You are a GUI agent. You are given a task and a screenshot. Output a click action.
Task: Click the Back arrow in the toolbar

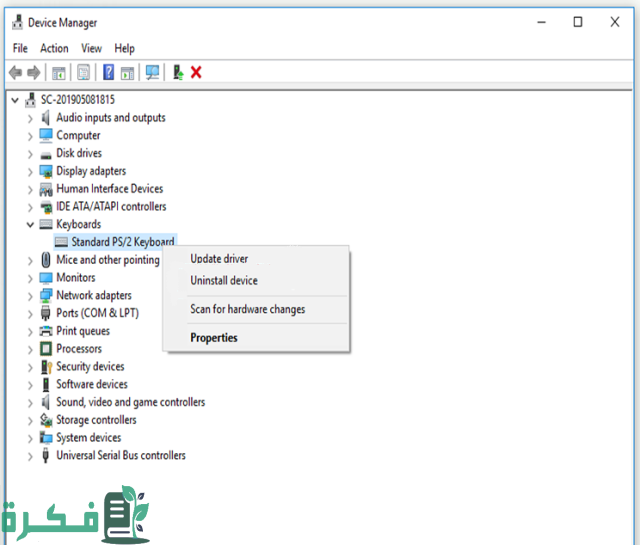[x=15, y=72]
